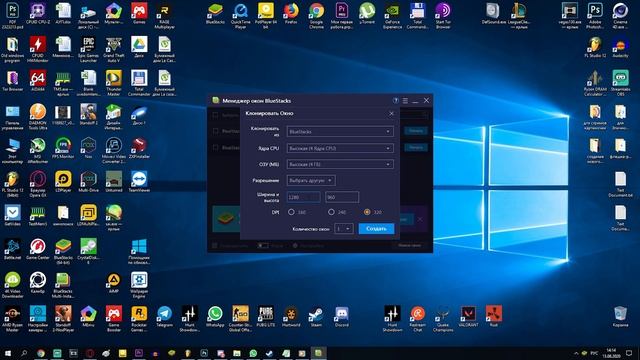The image size is (640, 360).
Task: Open LDPlayer desktop shortcut
Action: pos(63,182)
